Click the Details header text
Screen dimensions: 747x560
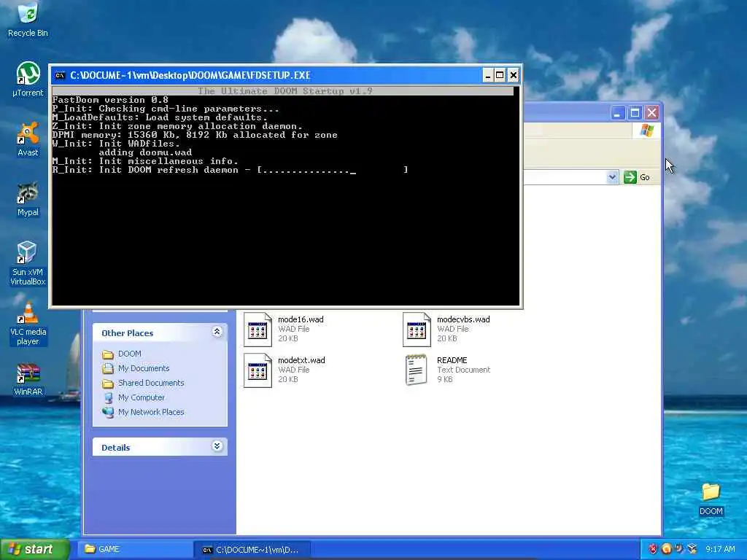coord(116,448)
